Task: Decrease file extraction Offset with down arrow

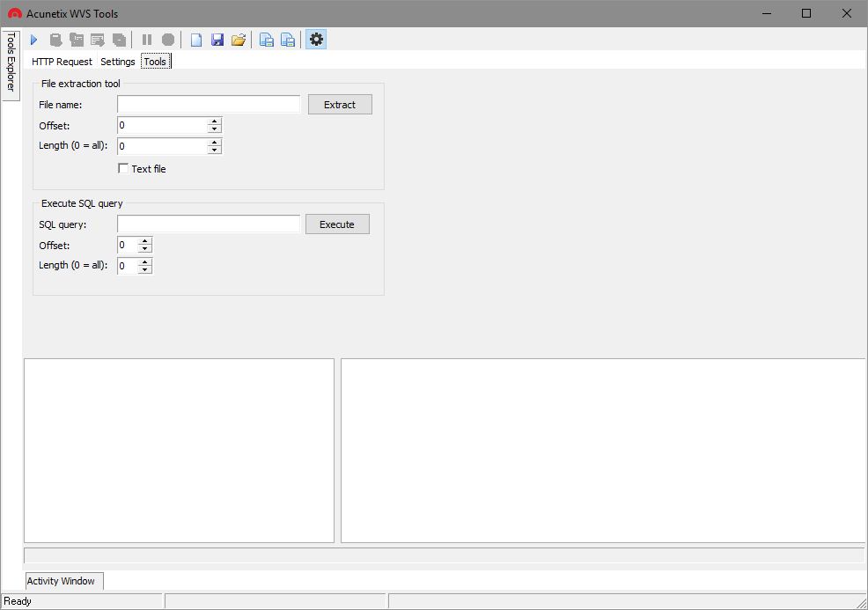Action: click(214, 129)
